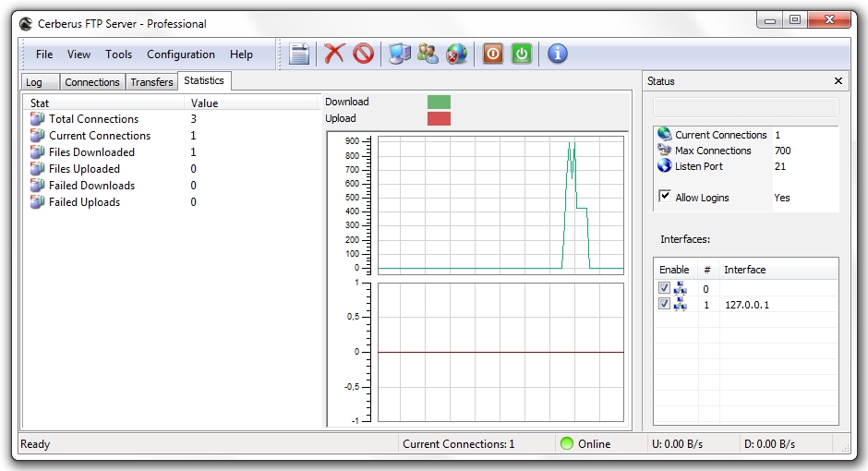
Task: Toggle Enable checkbox for interface 0
Action: pos(664,288)
